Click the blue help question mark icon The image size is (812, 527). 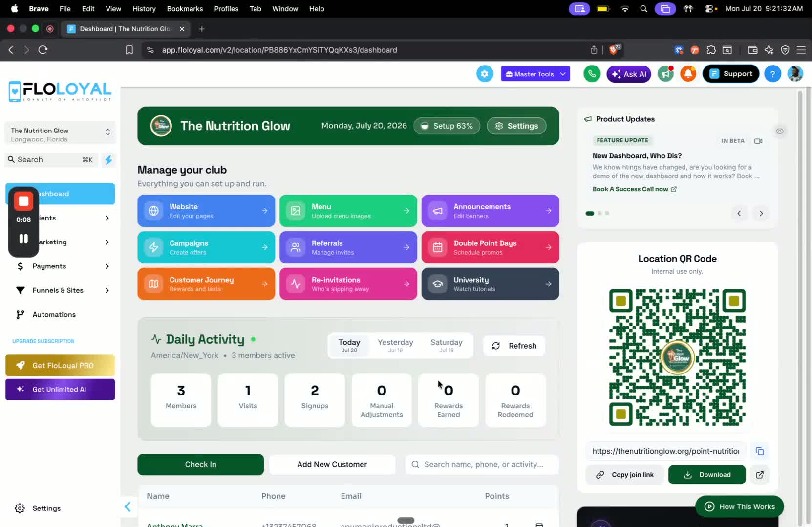772,74
